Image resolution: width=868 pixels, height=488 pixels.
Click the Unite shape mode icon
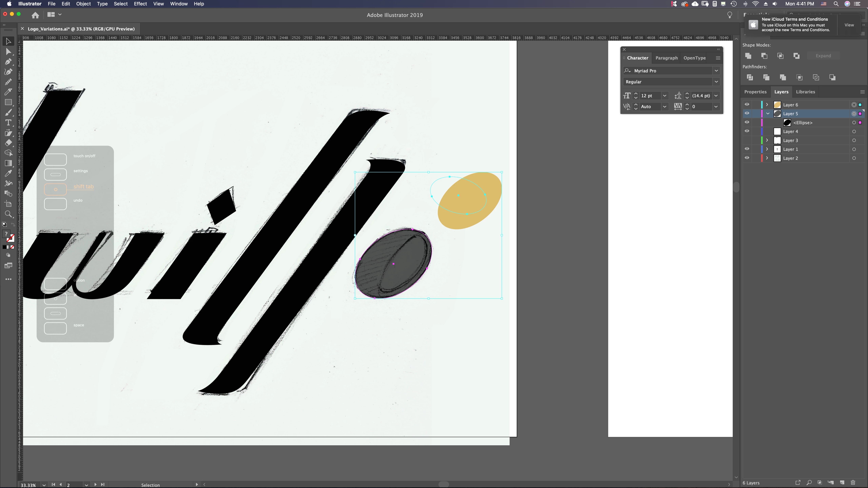tap(748, 56)
